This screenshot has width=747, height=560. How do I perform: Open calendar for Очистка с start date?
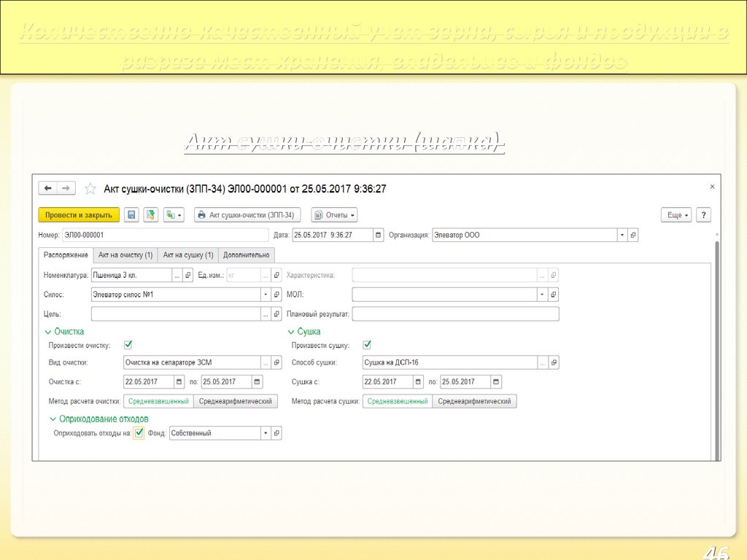tap(179, 381)
